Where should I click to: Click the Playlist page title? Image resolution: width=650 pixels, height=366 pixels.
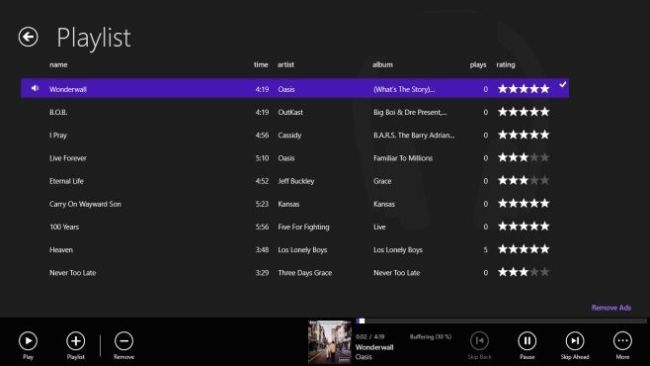pos(94,38)
